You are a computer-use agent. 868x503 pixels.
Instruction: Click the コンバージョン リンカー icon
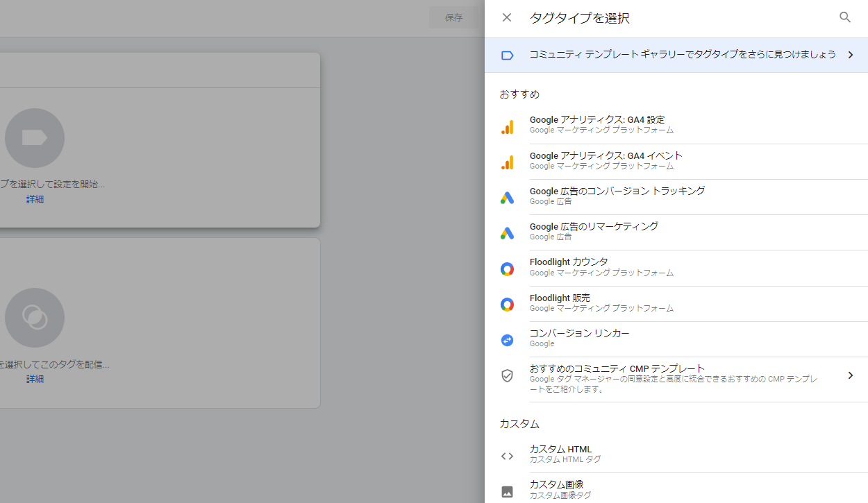(x=507, y=340)
